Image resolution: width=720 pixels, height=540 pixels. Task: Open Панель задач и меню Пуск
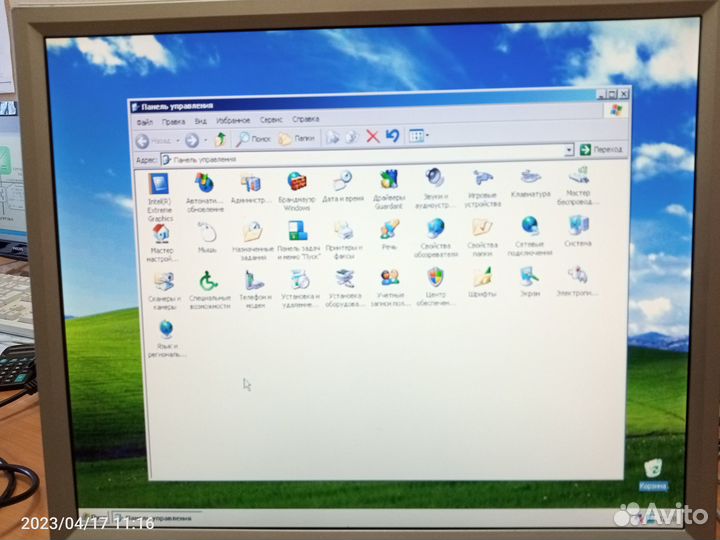click(298, 240)
